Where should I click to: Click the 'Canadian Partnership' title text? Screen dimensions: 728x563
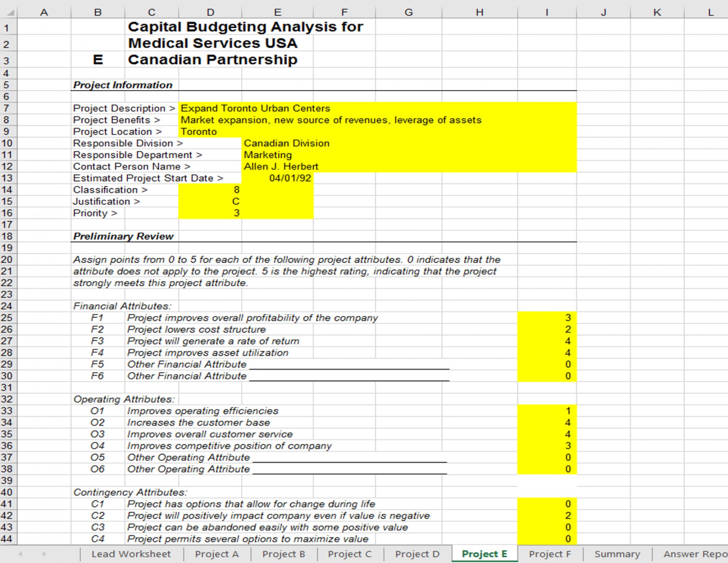[213, 60]
